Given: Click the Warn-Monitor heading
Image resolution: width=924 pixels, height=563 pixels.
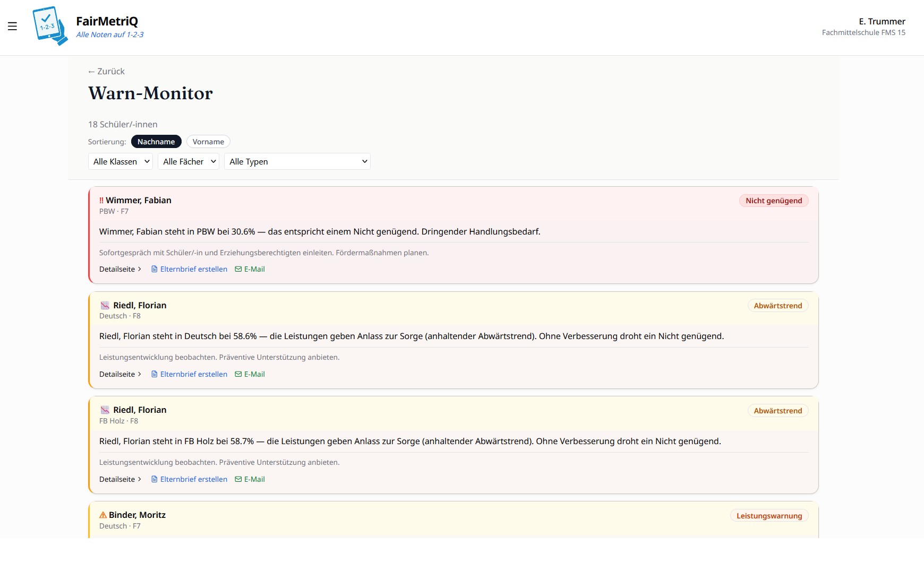Looking at the screenshot, I should [150, 93].
